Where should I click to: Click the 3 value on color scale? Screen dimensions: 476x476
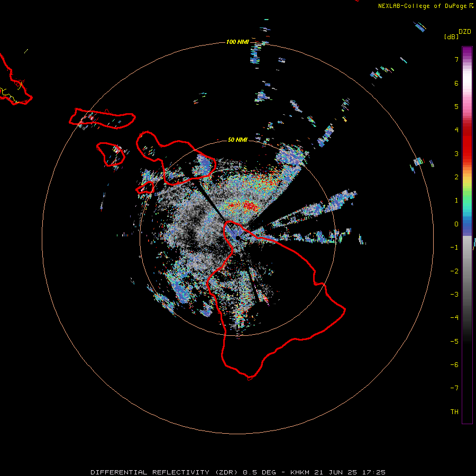456,153
